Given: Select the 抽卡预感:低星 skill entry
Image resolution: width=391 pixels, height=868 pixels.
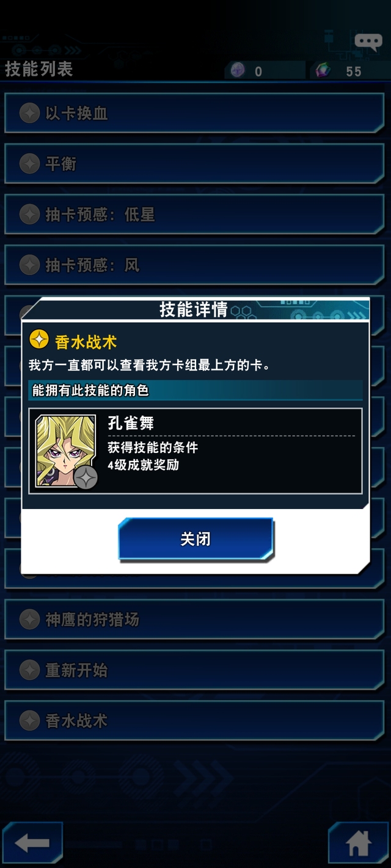Looking at the screenshot, I should point(194,214).
